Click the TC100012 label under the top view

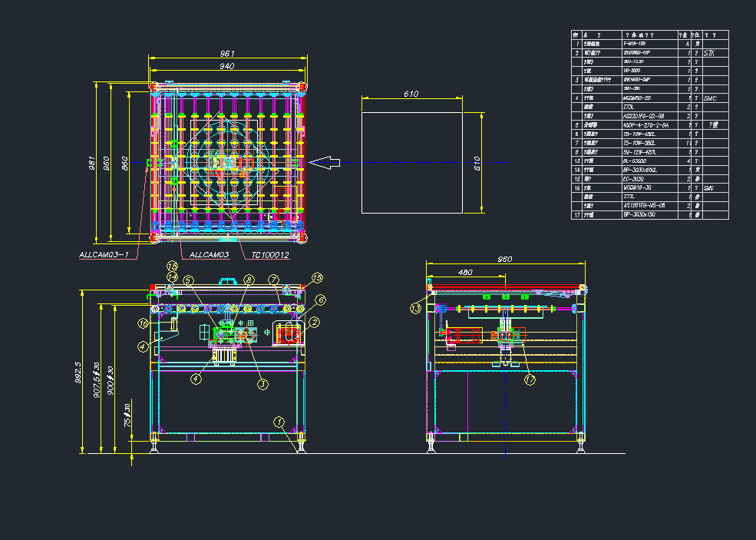click(x=272, y=254)
